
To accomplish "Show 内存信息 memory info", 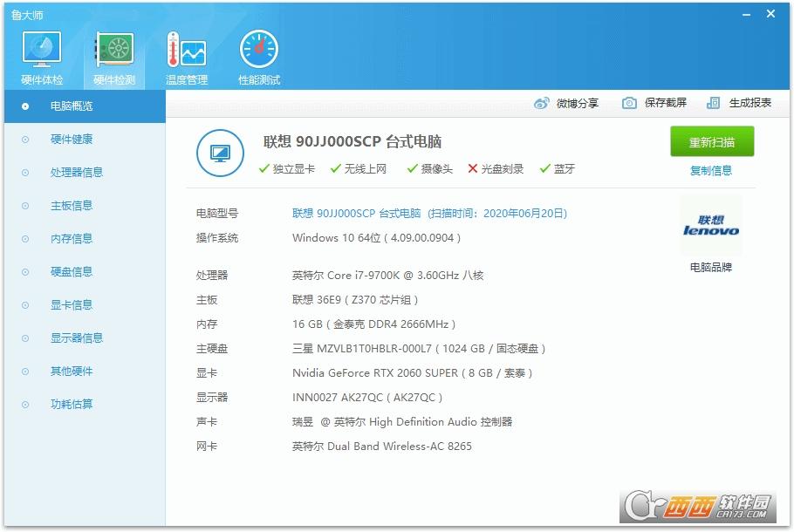I will tap(72, 239).
